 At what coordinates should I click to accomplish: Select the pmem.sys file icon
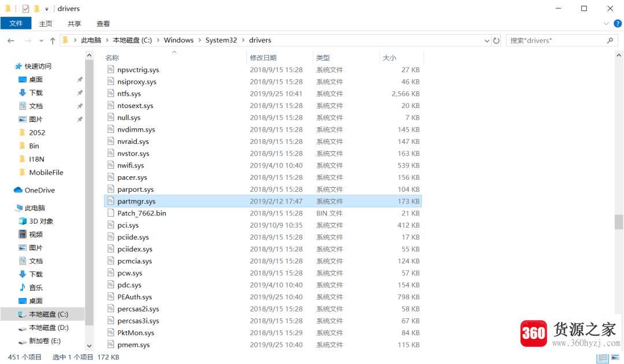pos(110,344)
